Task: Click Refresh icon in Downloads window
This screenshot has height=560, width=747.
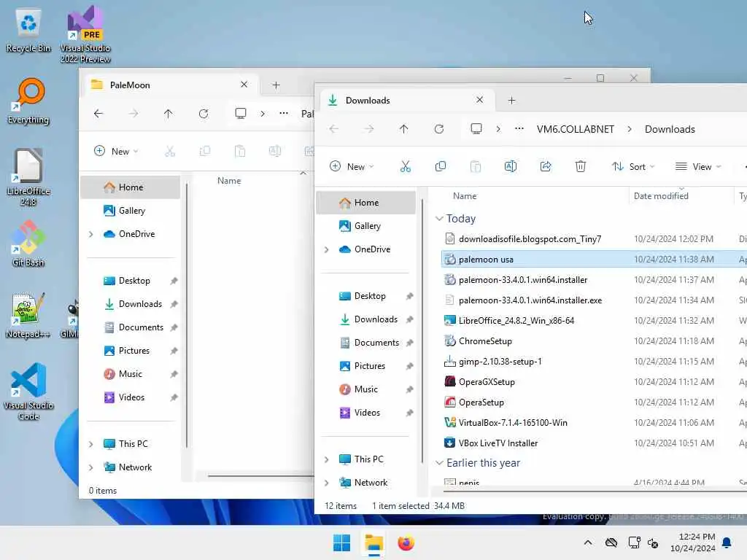Action: pos(438,129)
